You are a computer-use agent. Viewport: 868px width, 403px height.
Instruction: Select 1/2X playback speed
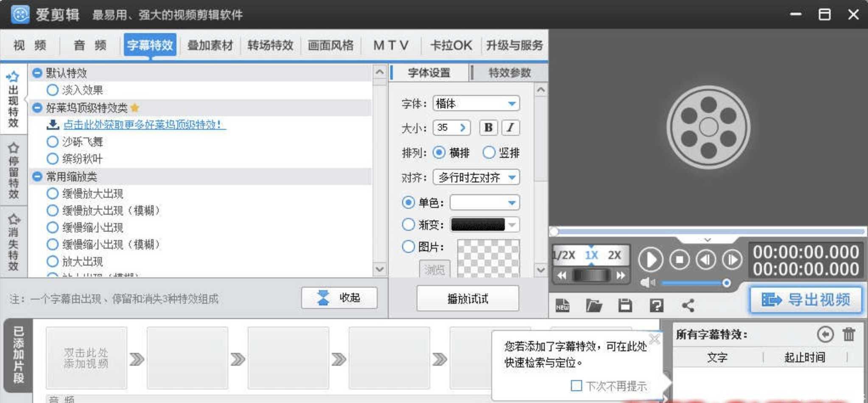pyautogui.click(x=564, y=255)
